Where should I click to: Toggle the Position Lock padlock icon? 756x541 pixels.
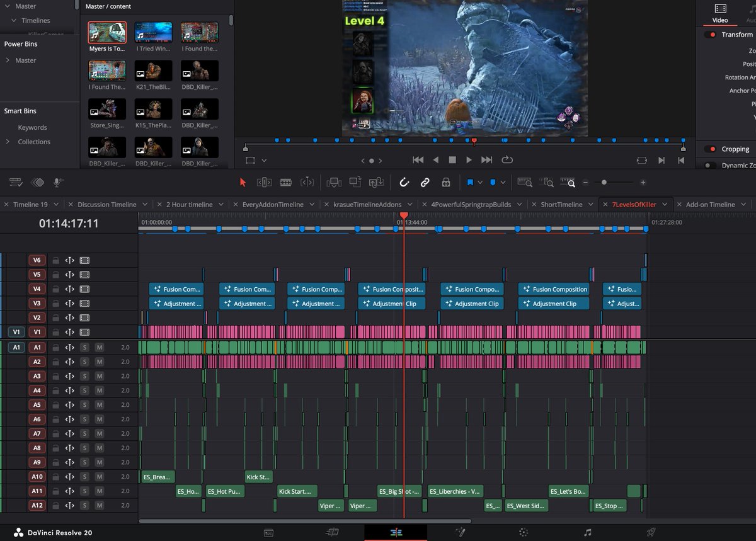point(446,183)
